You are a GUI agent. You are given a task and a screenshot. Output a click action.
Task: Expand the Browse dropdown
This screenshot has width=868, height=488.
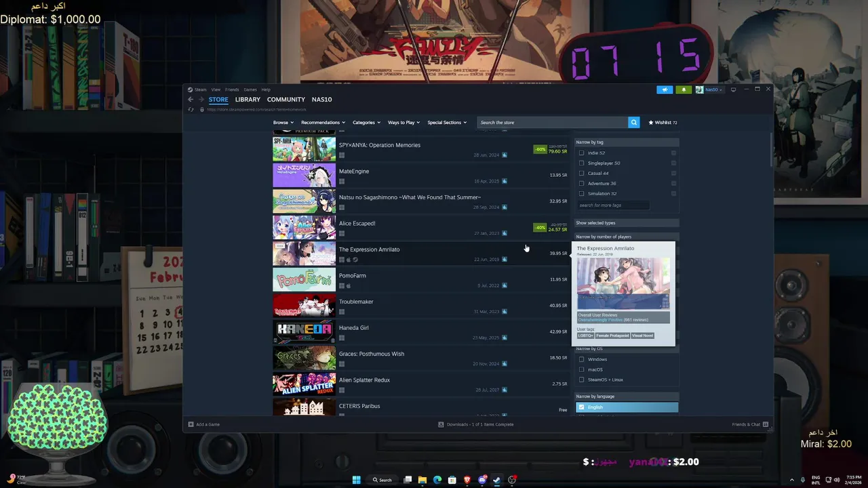283,123
